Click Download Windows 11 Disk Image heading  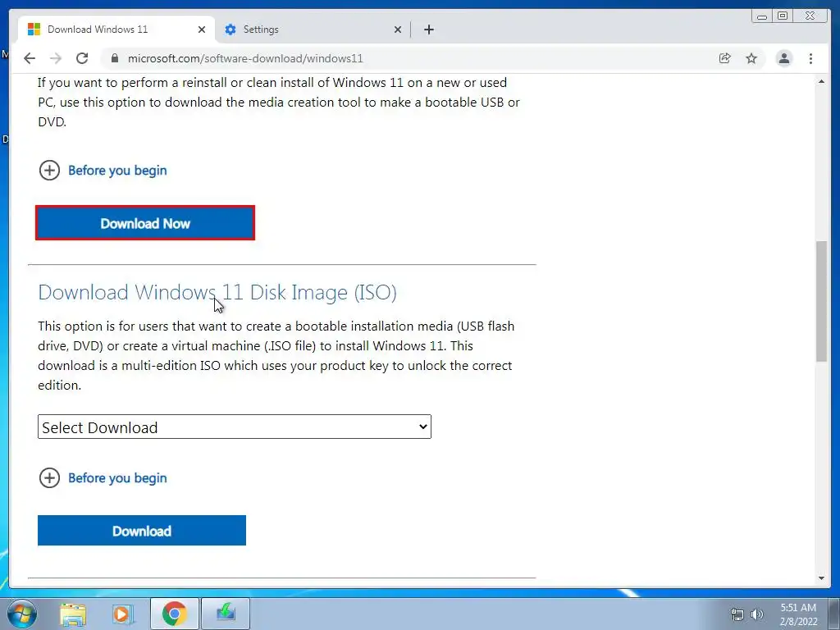pos(217,293)
